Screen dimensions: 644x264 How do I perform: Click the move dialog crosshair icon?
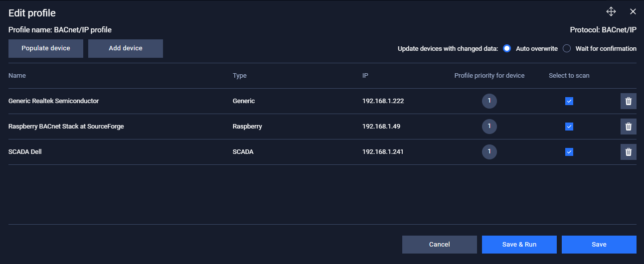click(x=611, y=12)
